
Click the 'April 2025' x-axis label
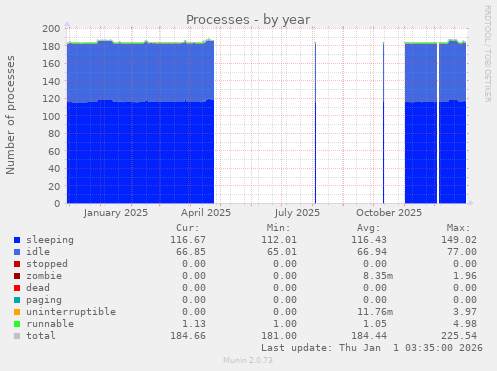point(206,213)
